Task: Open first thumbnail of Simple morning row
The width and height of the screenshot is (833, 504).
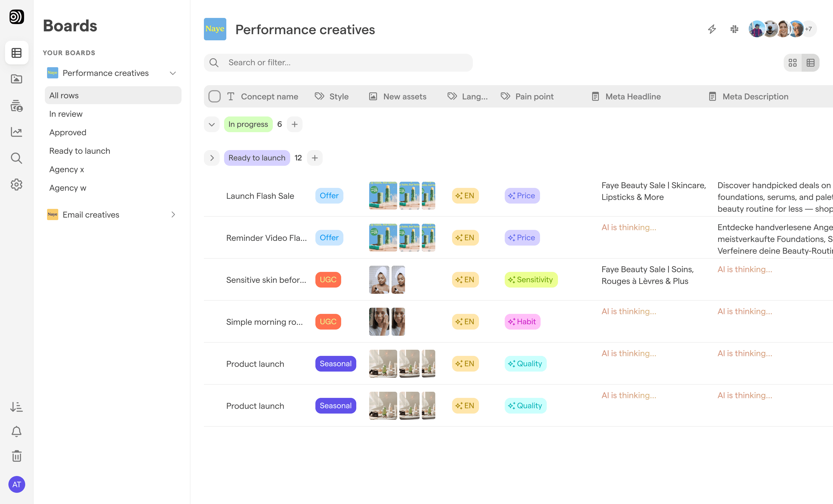Action: point(379,322)
